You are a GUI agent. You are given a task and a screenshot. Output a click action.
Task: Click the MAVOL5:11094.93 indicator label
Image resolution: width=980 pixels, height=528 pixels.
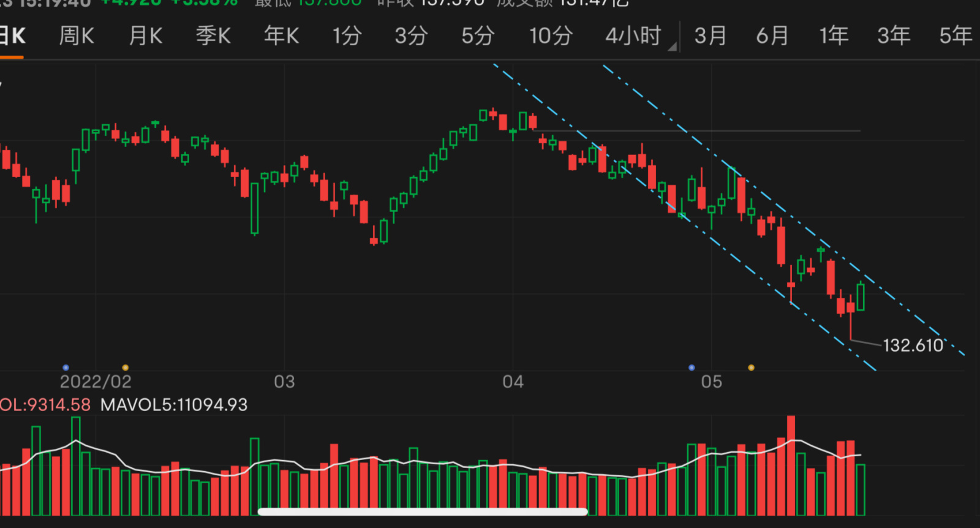[174, 405]
